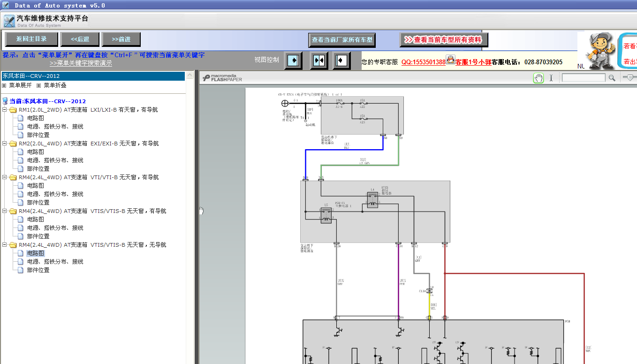637x364 pixels.
Task: Click the small square icon before 菜单展开
Action: pyautogui.click(x=4, y=85)
